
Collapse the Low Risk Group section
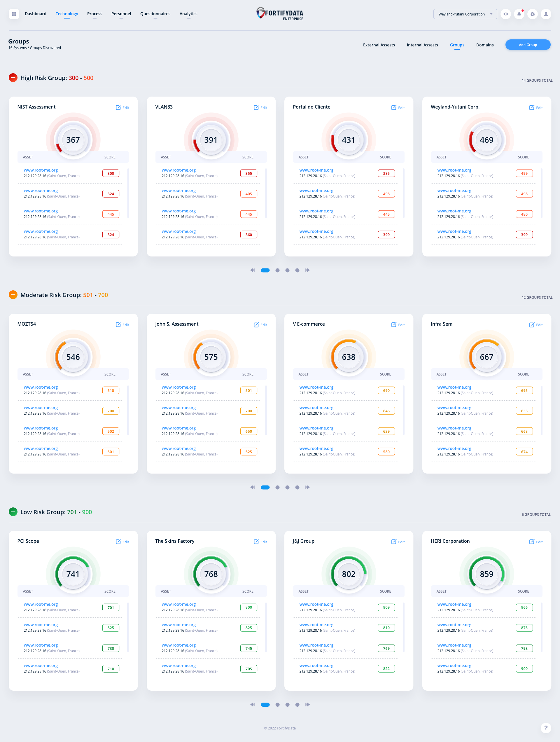[x=13, y=512]
